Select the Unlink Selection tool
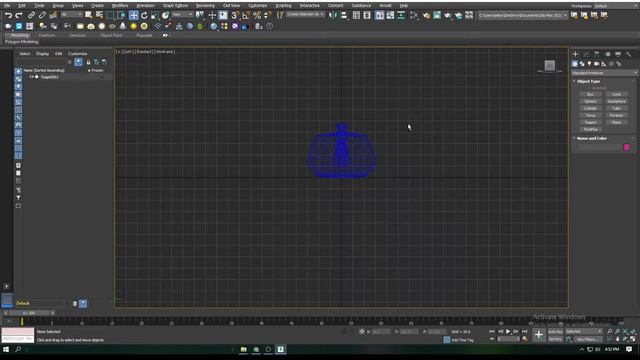 coord(42,16)
